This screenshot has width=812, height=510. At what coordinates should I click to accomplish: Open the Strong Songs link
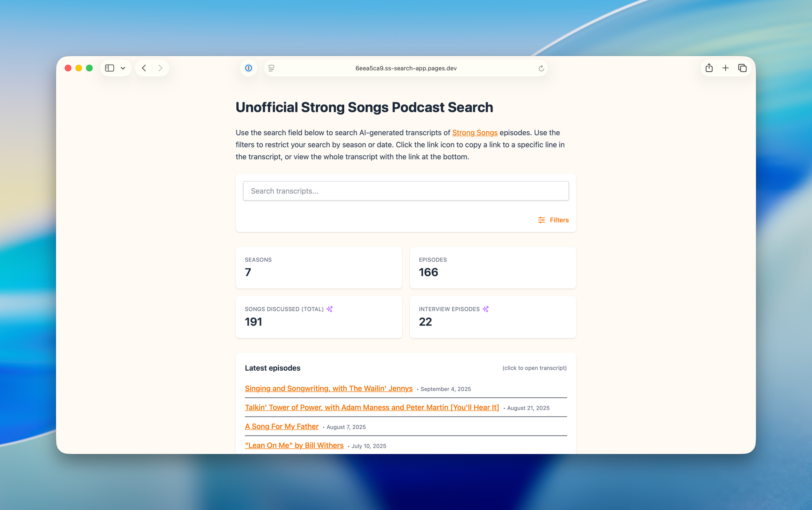coord(475,133)
